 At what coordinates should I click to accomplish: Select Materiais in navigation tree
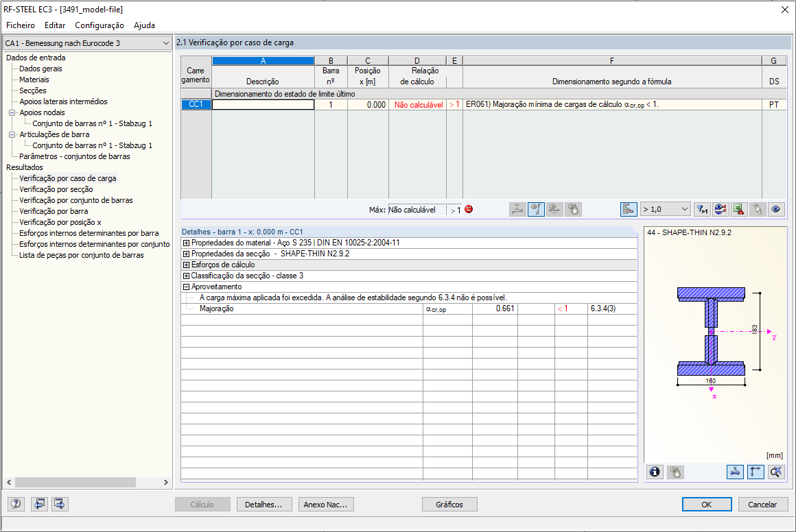point(34,80)
